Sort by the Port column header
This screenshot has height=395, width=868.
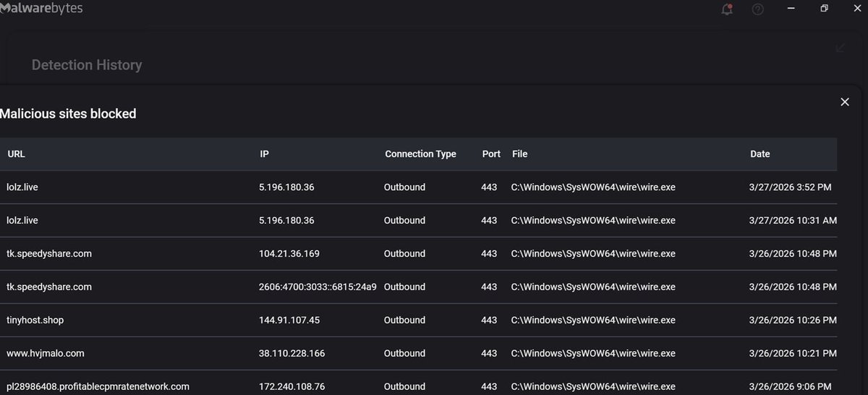coord(491,154)
